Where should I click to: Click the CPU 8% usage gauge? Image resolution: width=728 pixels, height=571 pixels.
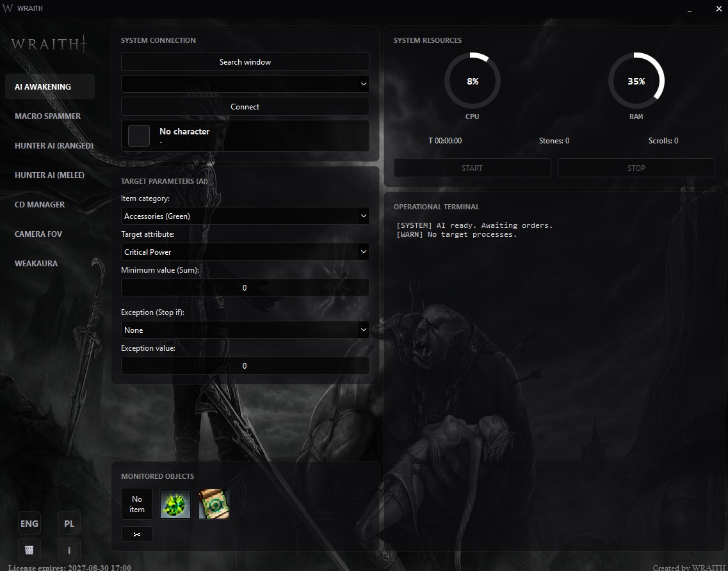pyautogui.click(x=472, y=81)
